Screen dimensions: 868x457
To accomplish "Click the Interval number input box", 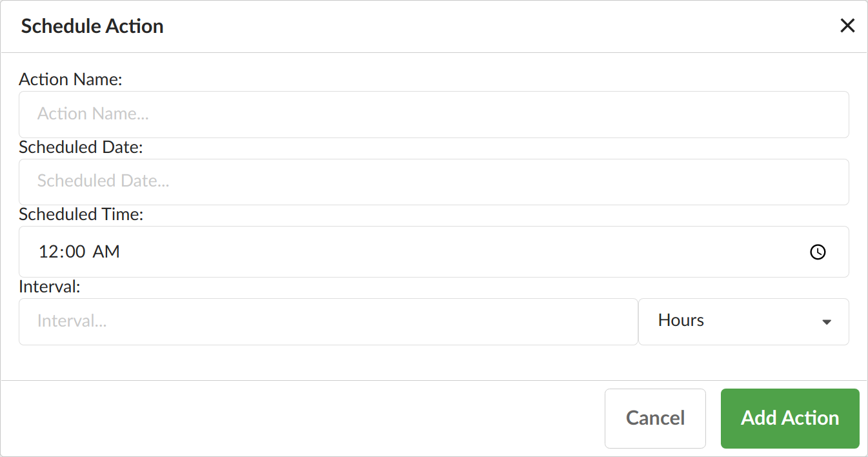I will click(x=328, y=321).
